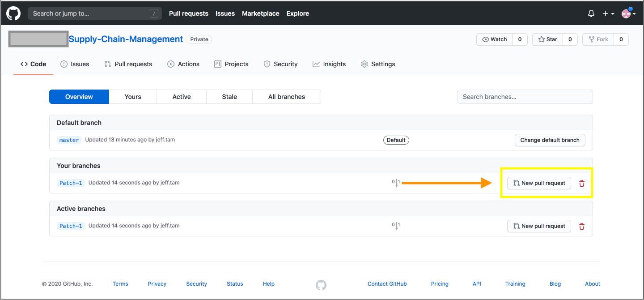This screenshot has height=300, width=644.
Task: Select the Stale branch filter
Action: 229,97
